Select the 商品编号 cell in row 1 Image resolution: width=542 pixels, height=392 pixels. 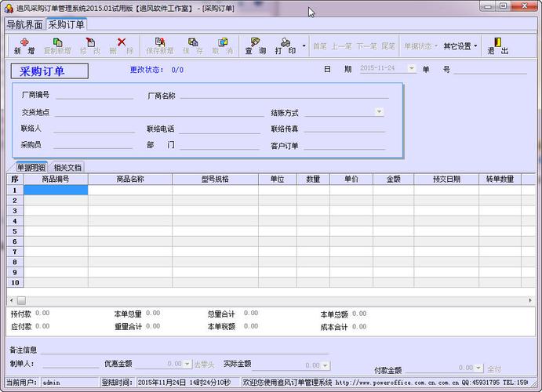56,190
